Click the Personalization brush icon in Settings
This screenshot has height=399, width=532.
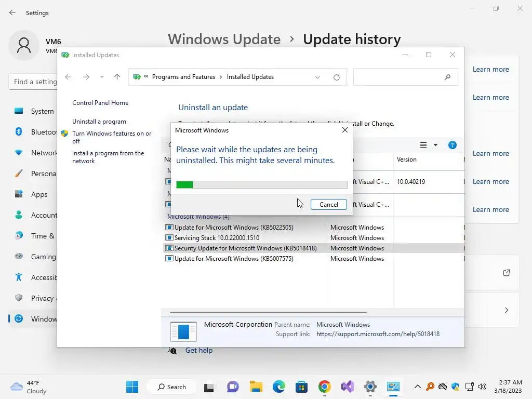click(x=19, y=174)
